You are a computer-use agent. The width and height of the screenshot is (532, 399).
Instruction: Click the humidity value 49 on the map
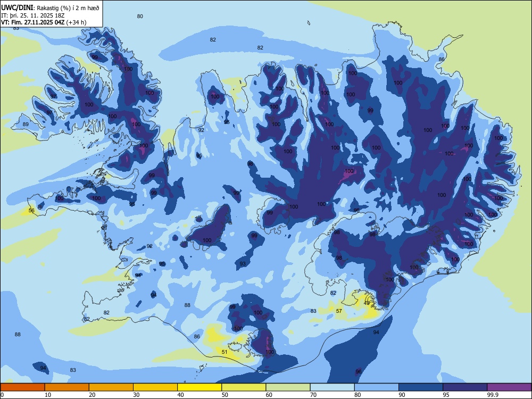point(367,303)
